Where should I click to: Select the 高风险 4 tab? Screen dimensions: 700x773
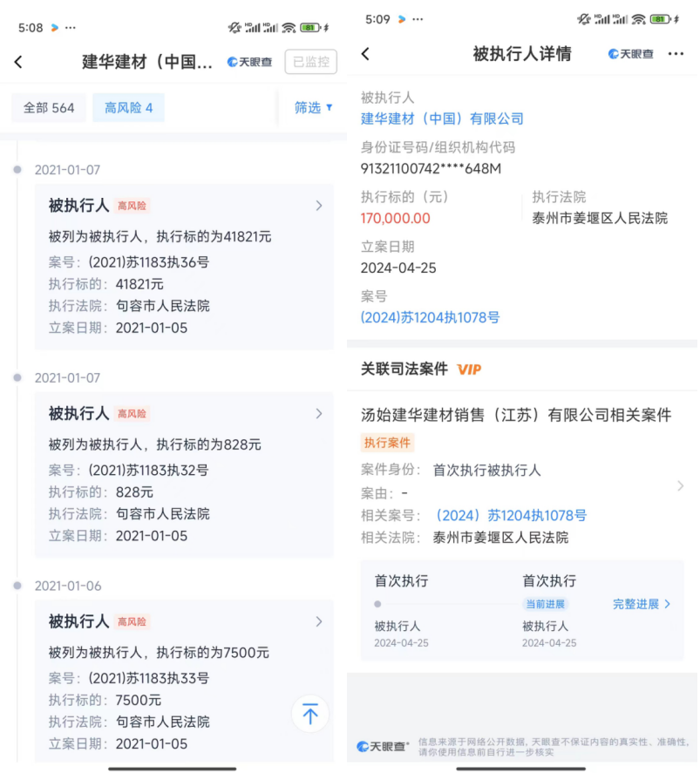tap(128, 108)
